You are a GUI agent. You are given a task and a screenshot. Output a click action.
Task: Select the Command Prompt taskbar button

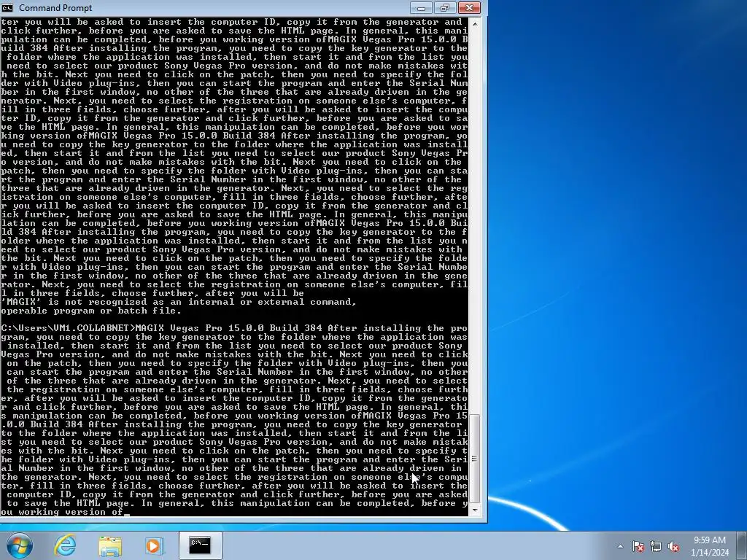[x=200, y=545]
